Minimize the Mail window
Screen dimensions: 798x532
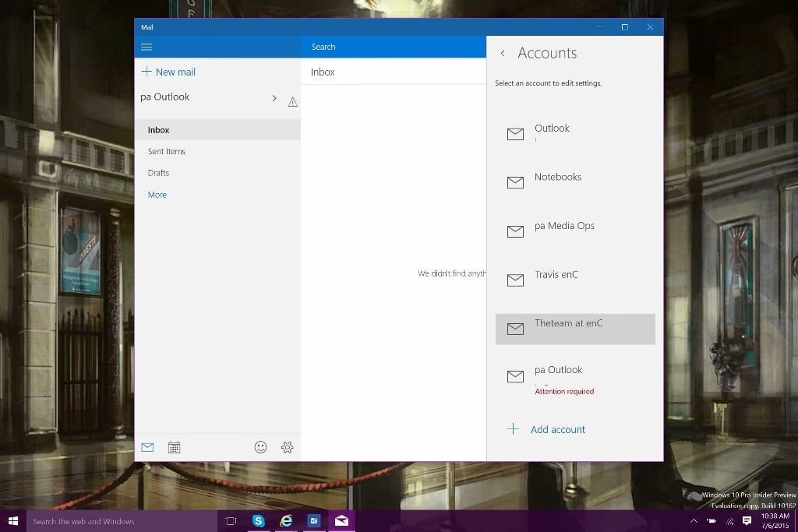point(600,27)
